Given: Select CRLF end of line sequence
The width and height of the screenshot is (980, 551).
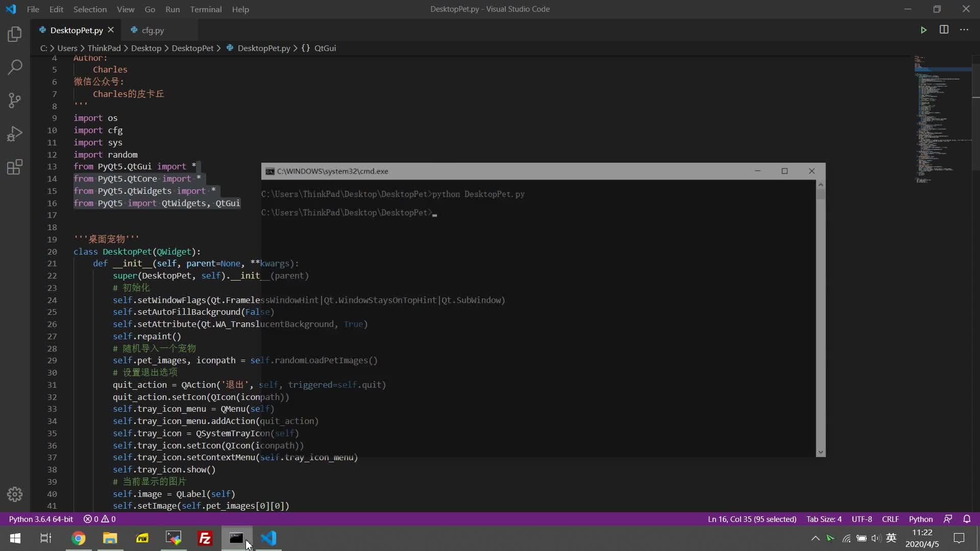Looking at the screenshot, I should [890, 519].
